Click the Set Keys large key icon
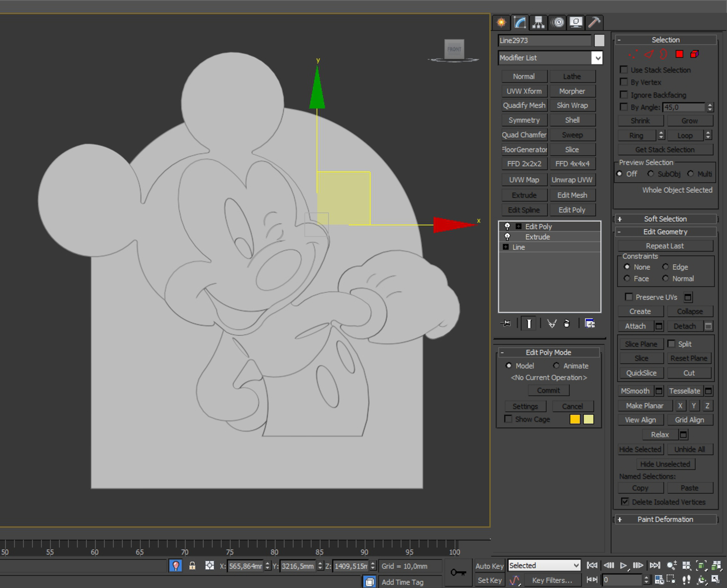The width and height of the screenshot is (727, 588). (x=458, y=572)
